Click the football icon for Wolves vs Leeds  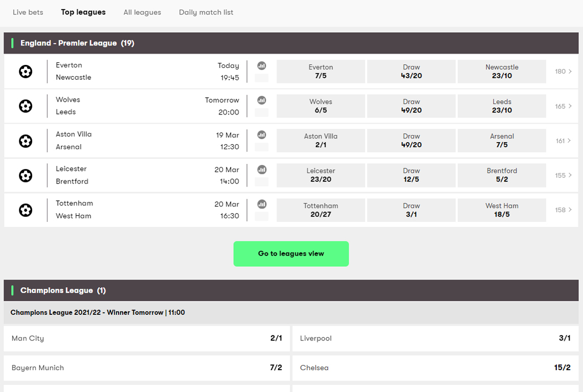25,106
